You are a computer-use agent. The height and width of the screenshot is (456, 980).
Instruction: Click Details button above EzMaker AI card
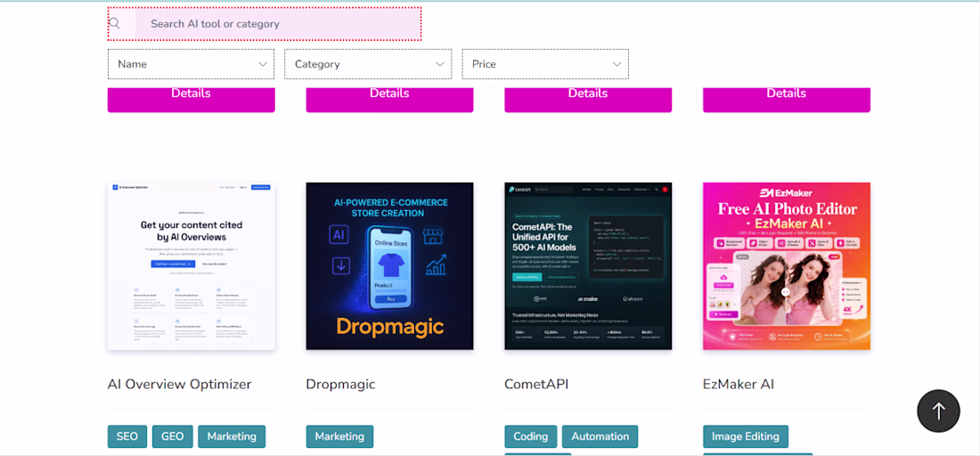[x=787, y=100]
